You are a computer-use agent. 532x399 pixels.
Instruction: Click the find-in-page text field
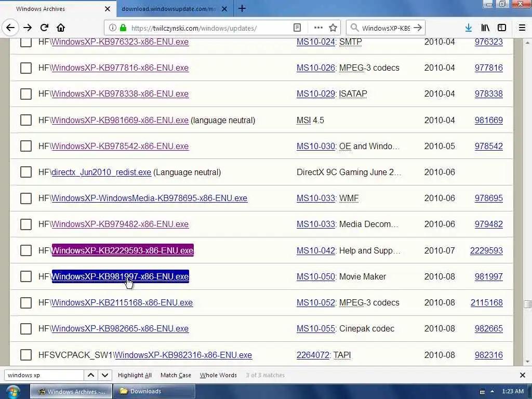coord(44,375)
